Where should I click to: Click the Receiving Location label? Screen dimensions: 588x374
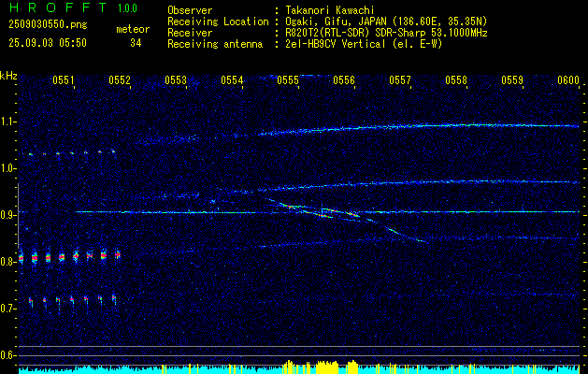point(218,22)
